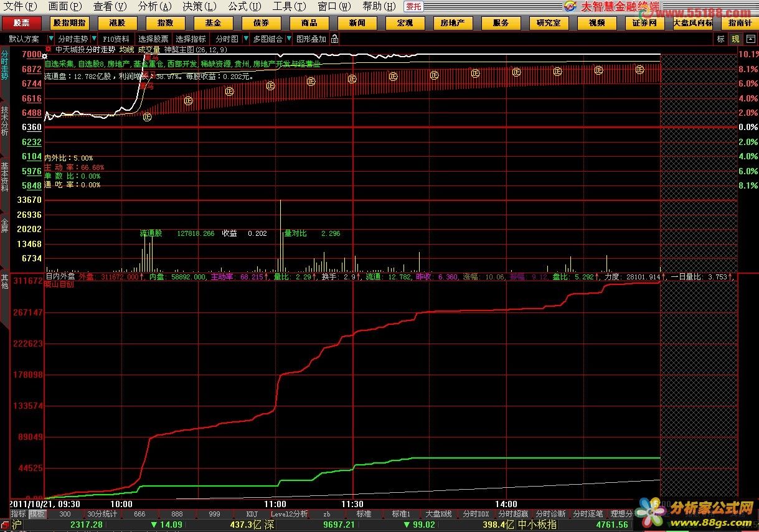Open the 视频 section
Image resolution: width=759 pixels, height=532 pixels.
596,22
